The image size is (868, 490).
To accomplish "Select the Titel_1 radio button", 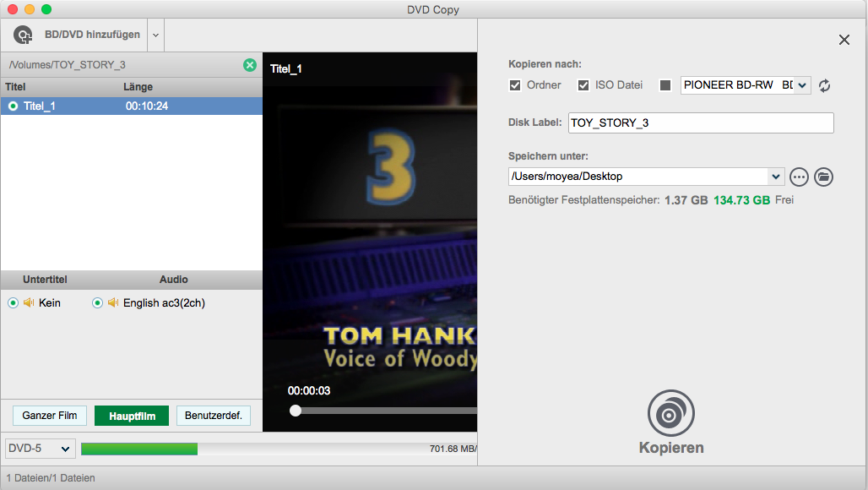I will [13, 106].
